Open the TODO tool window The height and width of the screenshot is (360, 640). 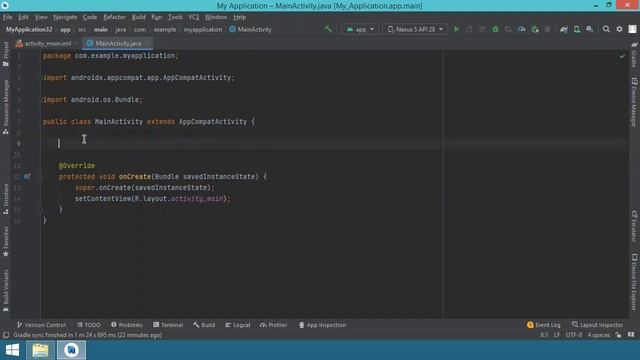pyautogui.click(x=89, y=325)
